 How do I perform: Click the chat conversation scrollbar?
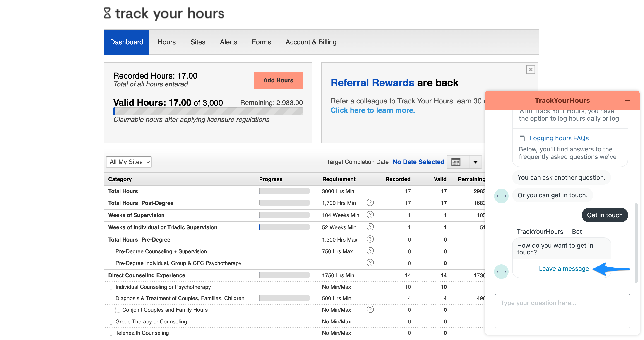[636, 243]
